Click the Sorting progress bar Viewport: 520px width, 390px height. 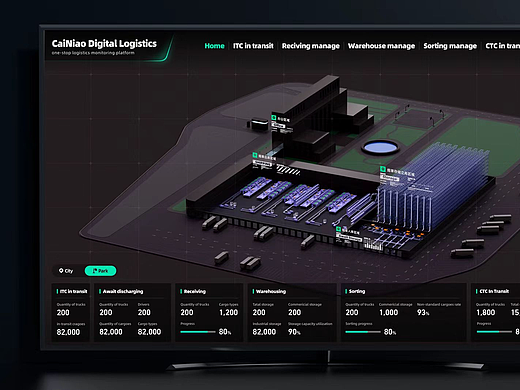363,332
